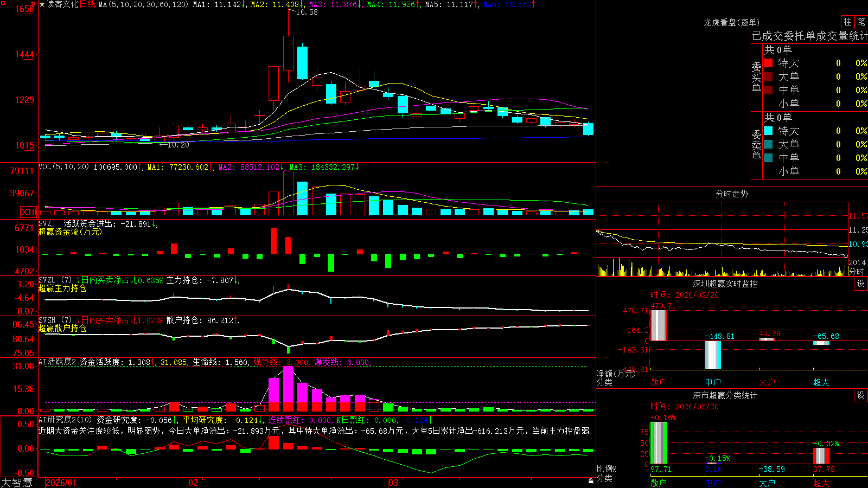Click the 深市超赢分类统计 panel title
The image size is (868, 488).
(x=725, y=395)
